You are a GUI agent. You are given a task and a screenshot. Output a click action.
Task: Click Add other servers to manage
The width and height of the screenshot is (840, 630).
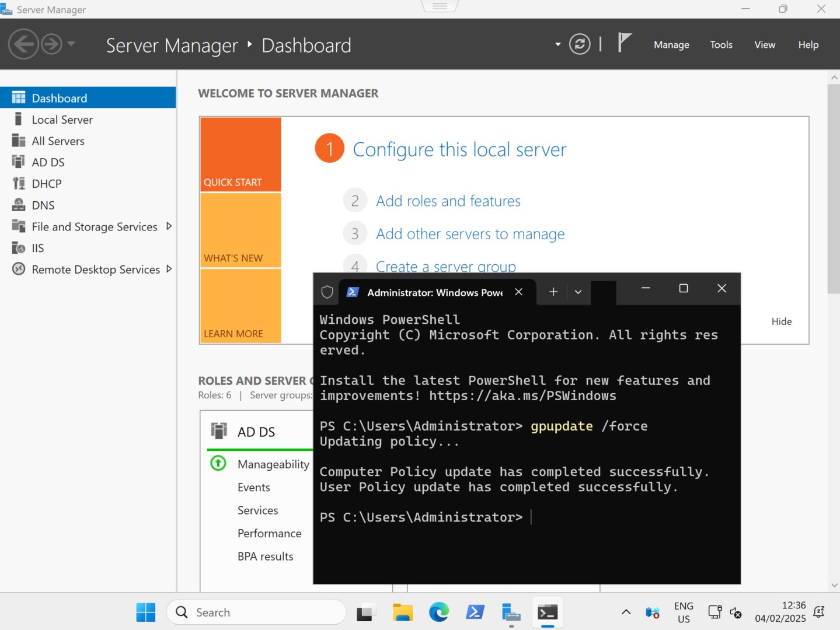click(x=470, y=234)
